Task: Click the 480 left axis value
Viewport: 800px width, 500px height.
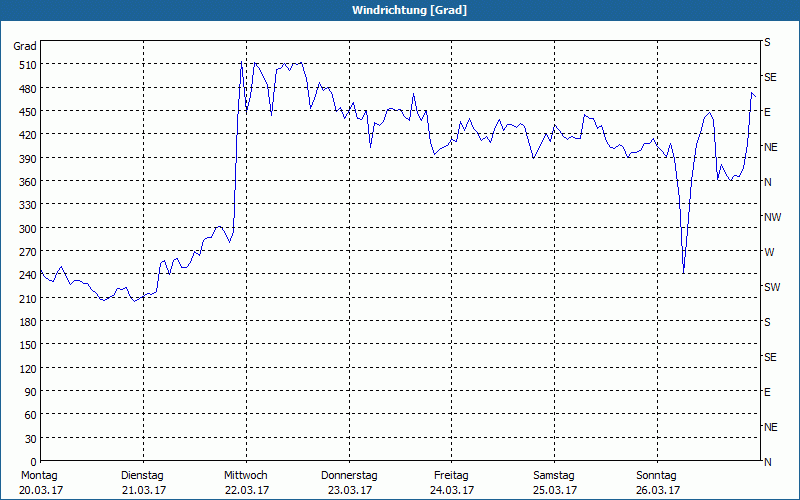Action: pyautogui.click(x=29, y=89)
